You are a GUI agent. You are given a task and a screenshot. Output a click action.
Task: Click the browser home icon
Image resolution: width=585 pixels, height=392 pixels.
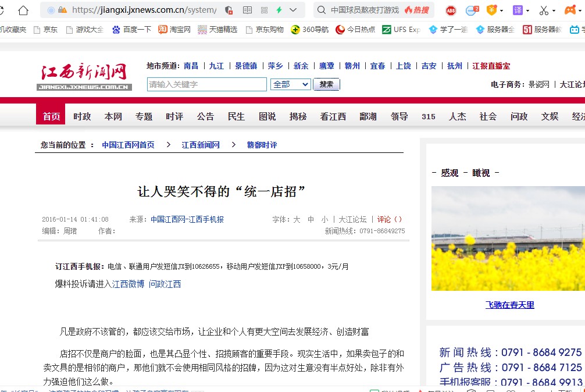coord(23,10)
